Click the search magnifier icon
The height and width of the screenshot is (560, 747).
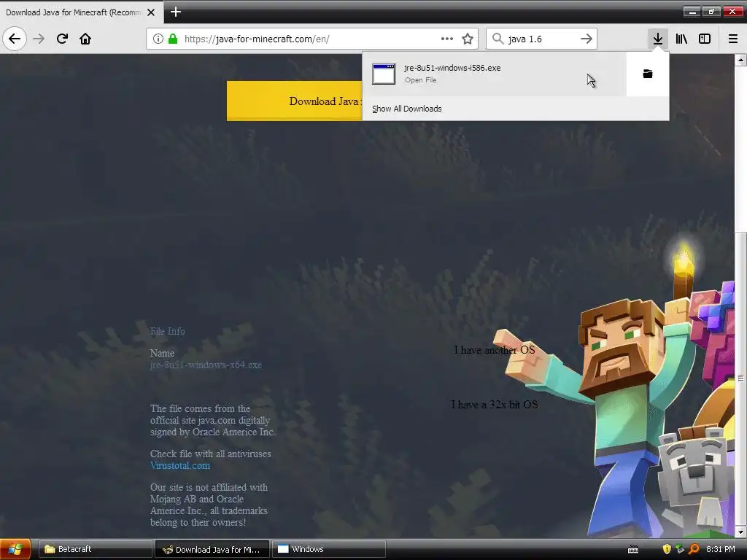coord(498,39)
